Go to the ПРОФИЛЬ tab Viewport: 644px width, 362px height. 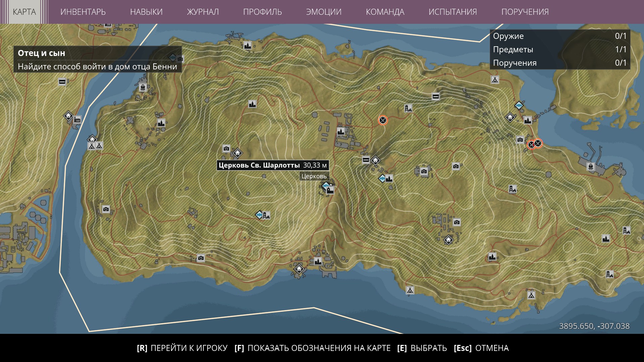click(x=262, y=12)
